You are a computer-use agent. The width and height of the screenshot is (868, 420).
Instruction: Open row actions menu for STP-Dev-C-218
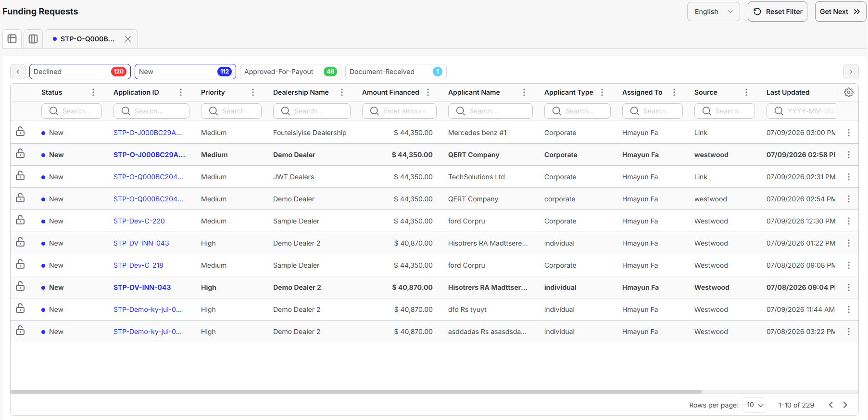(x=849, y=265)
